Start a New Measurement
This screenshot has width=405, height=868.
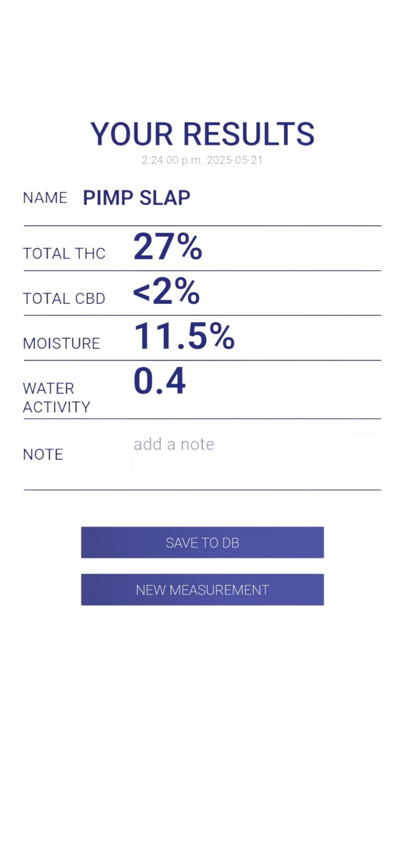(202, 590)
